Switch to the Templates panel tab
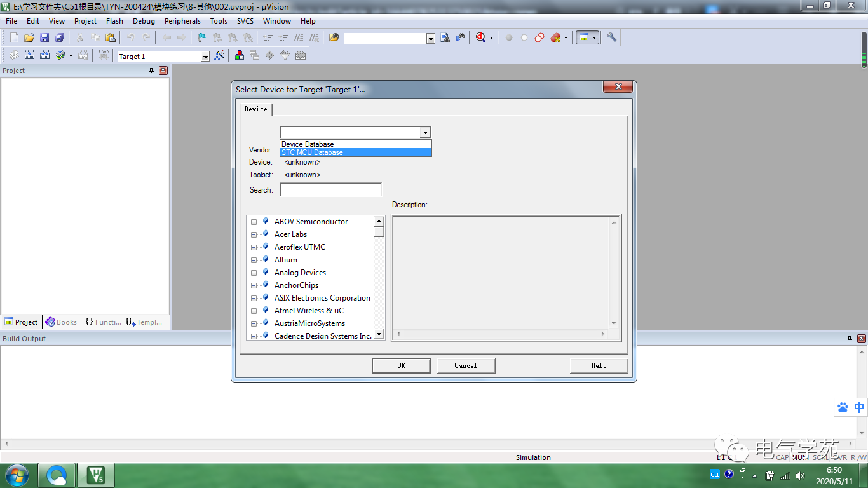Image resolution: width=868 pixels, height=488 pixels. 144,322
